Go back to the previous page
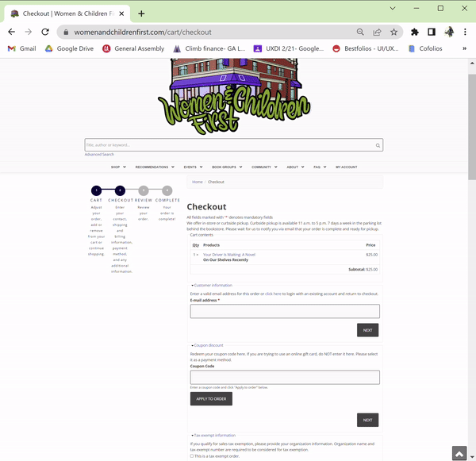 tap(12, 32)
